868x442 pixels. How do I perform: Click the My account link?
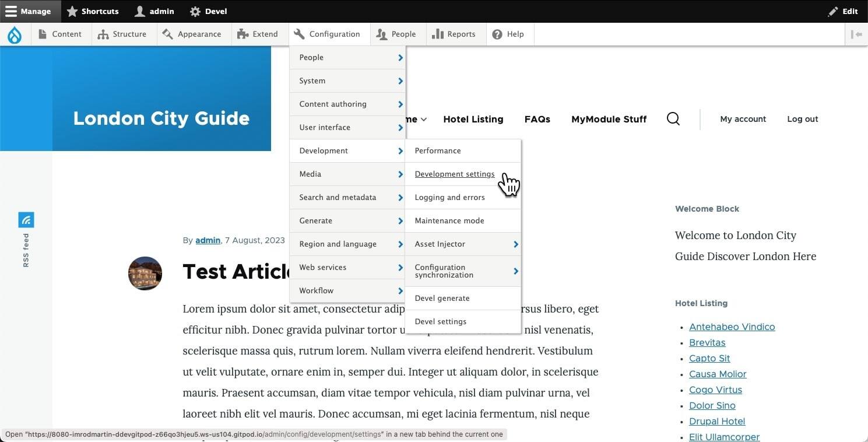tap(743, 119)
